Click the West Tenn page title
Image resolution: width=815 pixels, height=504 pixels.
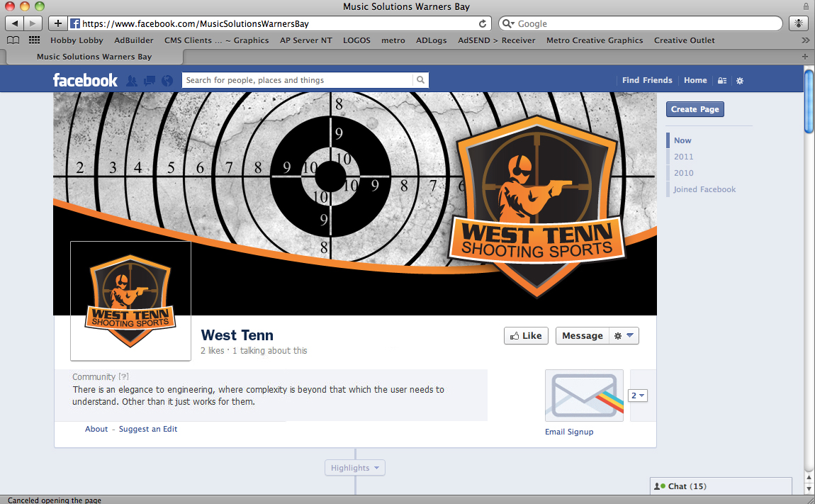pyautogui.click(x=237, y=335)
